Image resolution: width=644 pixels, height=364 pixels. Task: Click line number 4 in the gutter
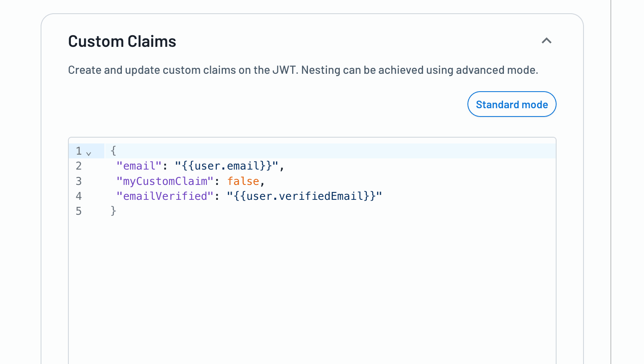[x=79, y=196]
